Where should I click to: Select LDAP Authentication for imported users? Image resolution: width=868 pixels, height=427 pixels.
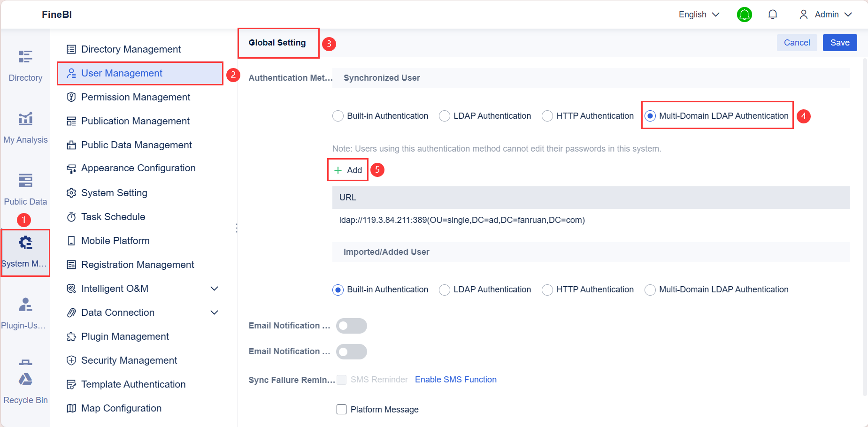pyautogui.click(x=444, y=290)
